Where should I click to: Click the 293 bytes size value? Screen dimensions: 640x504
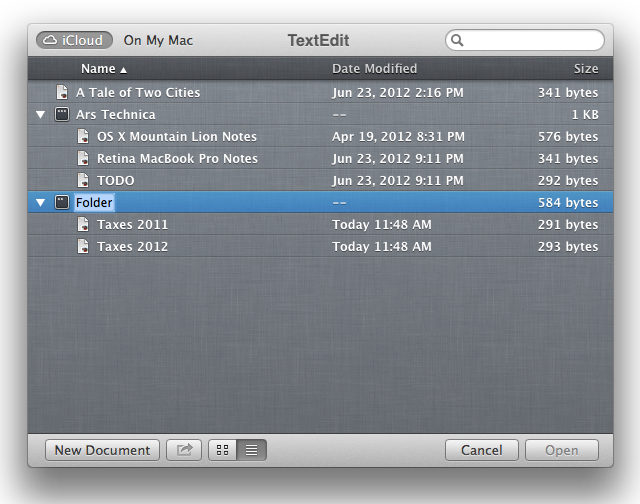click(x=568, y=247)
